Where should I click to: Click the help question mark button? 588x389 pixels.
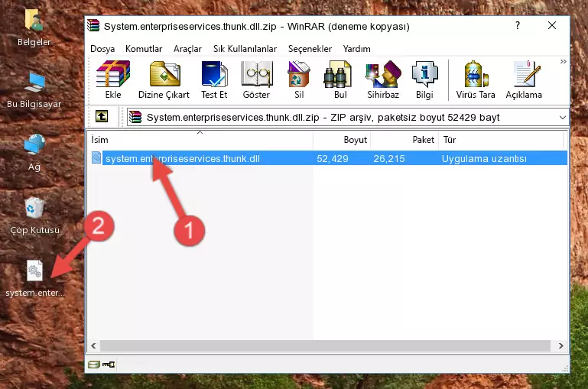518,25
